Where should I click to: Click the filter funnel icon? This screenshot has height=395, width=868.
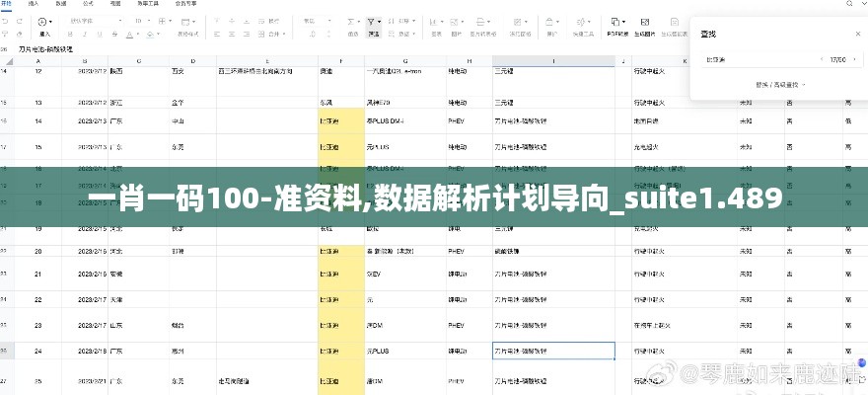(x=371, y=22)
